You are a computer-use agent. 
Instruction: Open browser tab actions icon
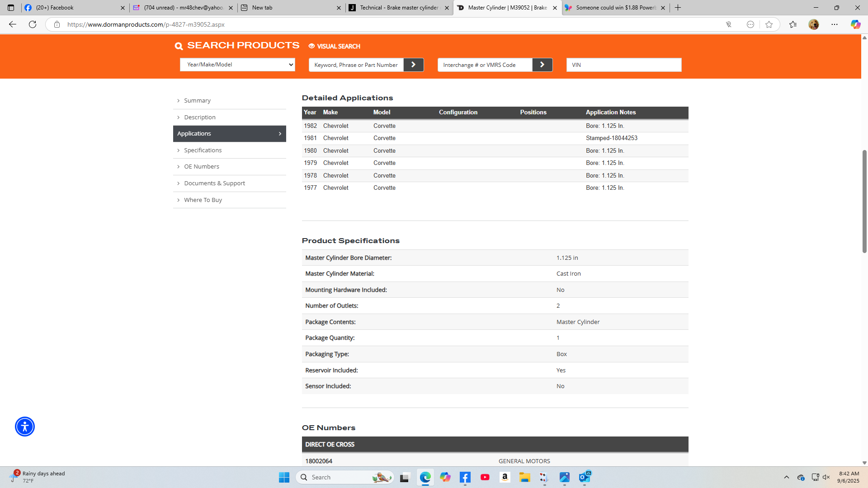[x=11, y=8]
